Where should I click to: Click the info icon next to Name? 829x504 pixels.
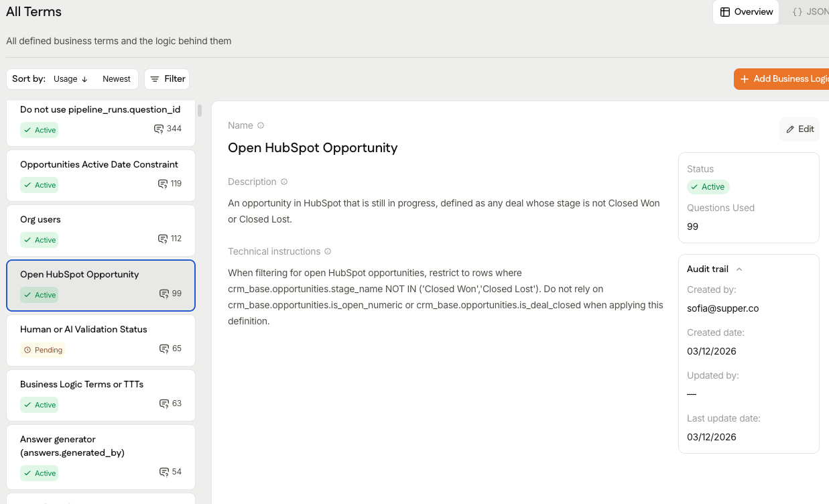261,125
